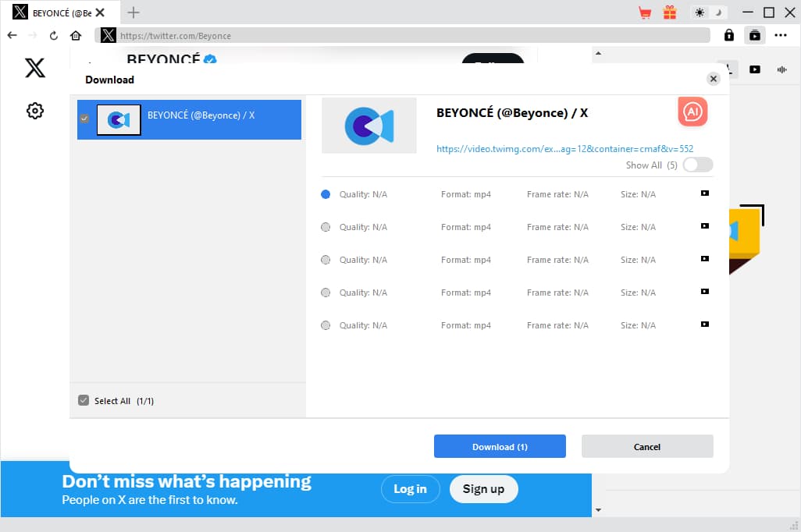Open the gift box icon
801x532 pixels.
(x=670, y=12)
